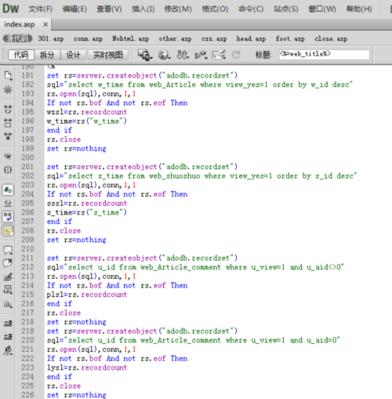Toggle line numbers in coding toolbar
Viewport: 392px width, 399px height.
[x=8, y=190]
